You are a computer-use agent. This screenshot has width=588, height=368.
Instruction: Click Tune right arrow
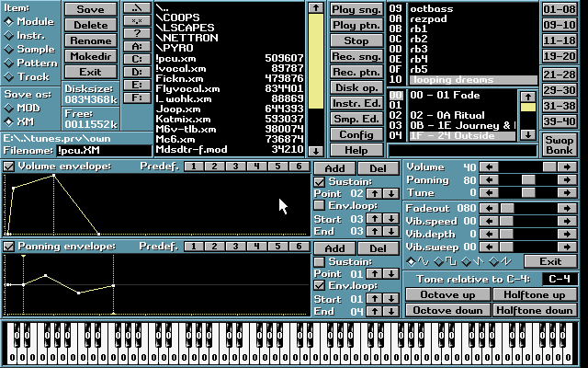point(567,192)
